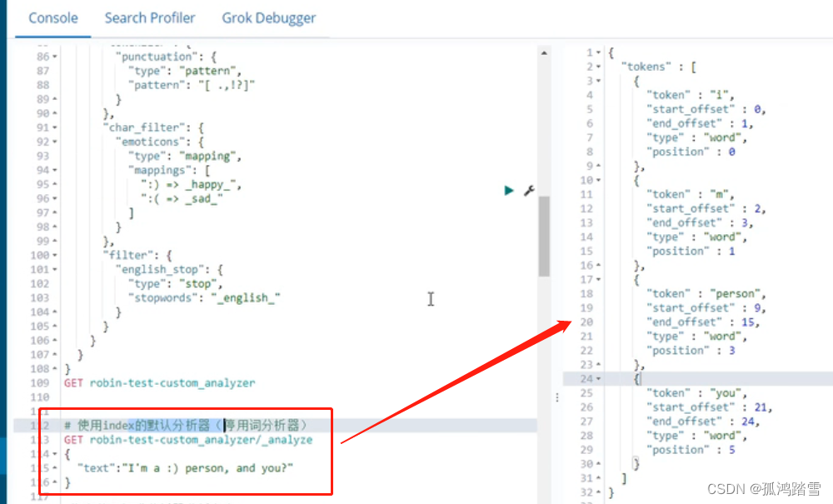Click the response "position" : 3 line

(691, 351)
